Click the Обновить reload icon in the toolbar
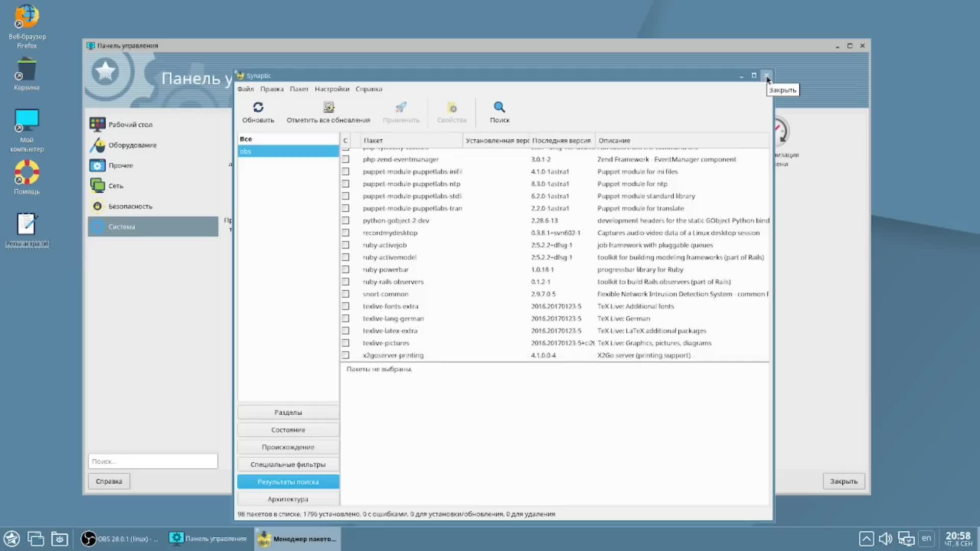The image size is (980, 551). click(258, 107)
